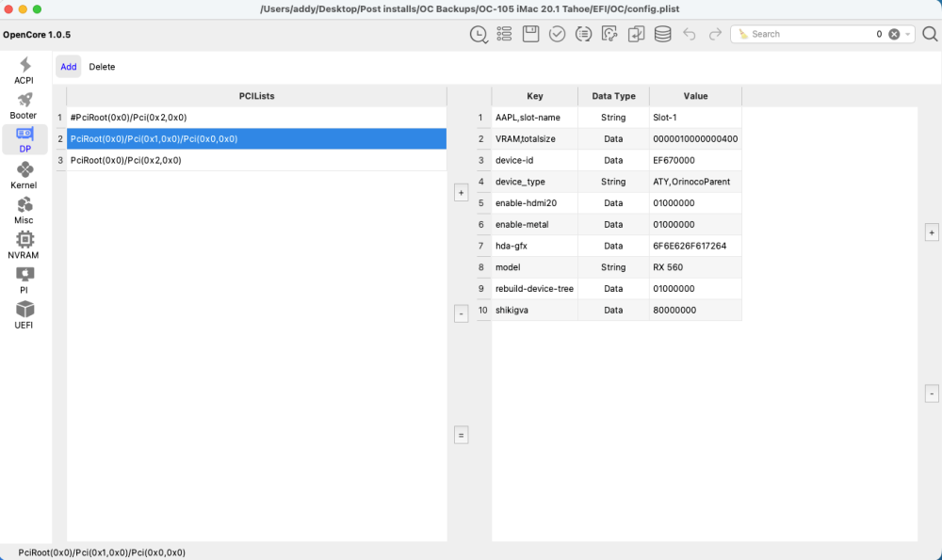Select the rebuild-device-tree key

point(535,289)
